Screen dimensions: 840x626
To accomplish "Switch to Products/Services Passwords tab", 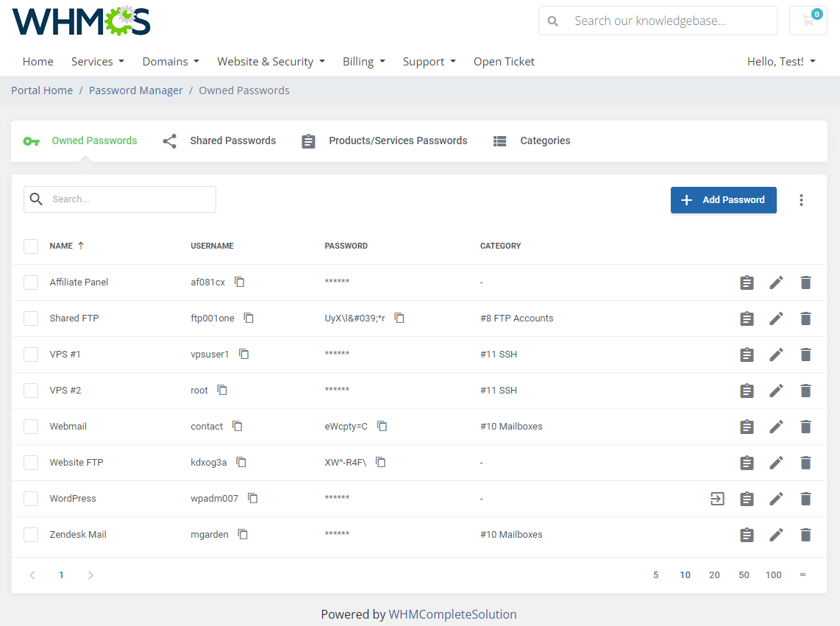I will coord(384,141).
